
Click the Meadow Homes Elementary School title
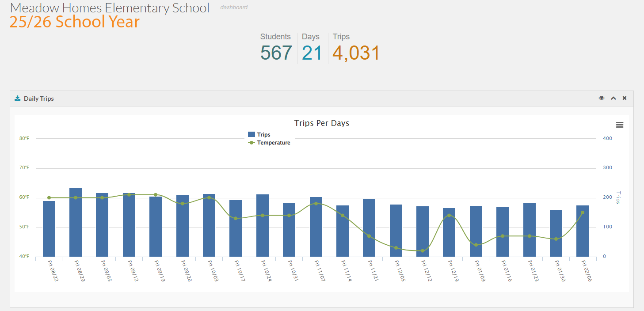click(110, 8)
